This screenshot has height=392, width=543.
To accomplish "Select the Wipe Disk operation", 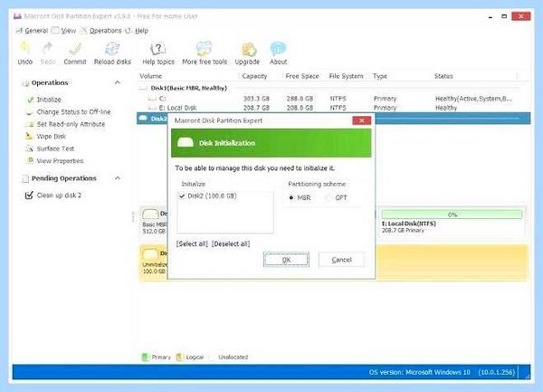I will [52, 137].
